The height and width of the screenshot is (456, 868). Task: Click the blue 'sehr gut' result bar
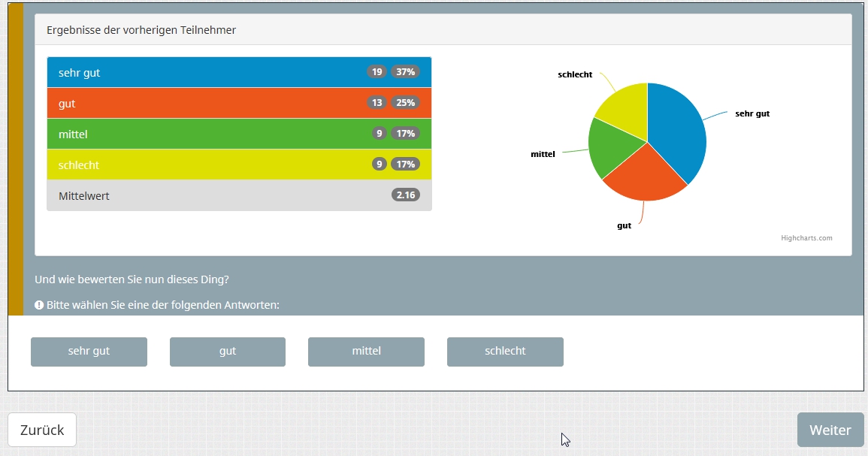210,73
